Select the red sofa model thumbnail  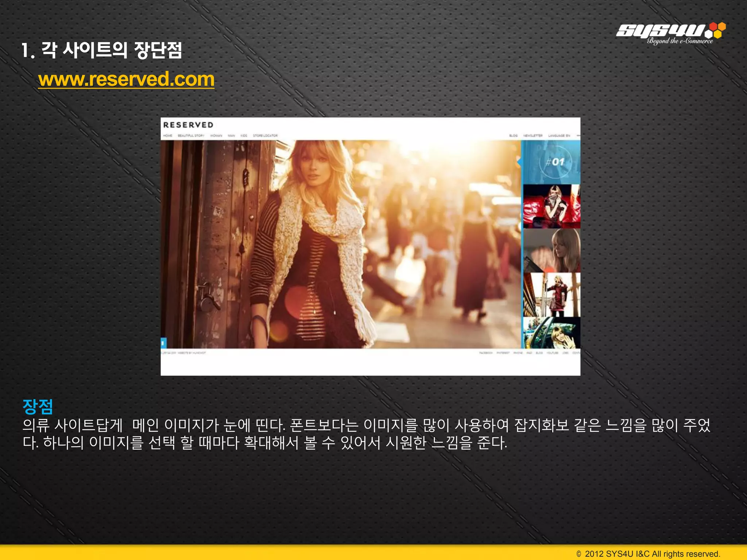(x=551, y=206)
